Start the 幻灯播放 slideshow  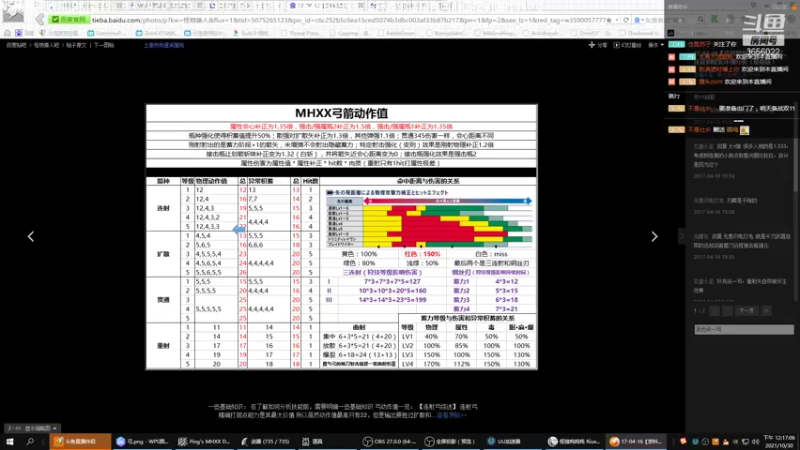click(628, 45)
